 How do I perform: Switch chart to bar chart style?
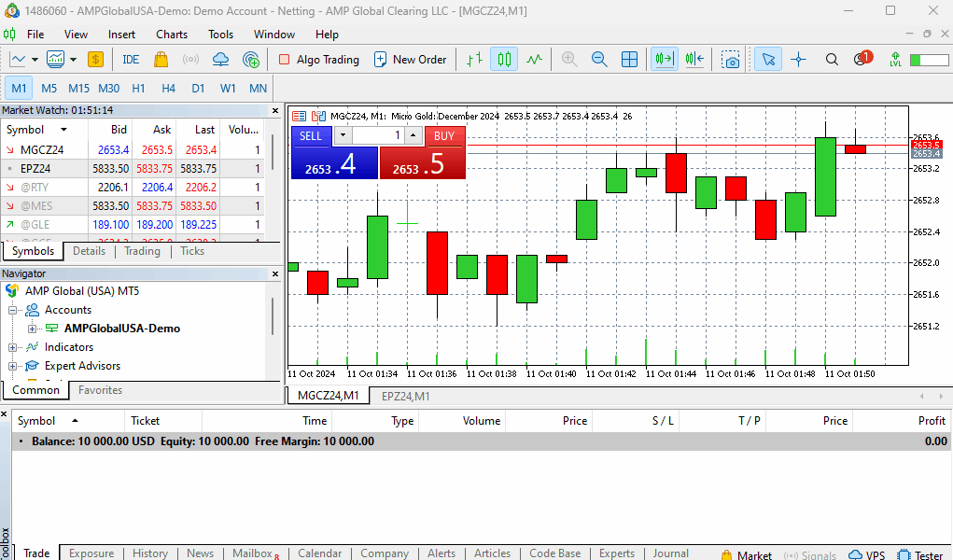(475, 59)
